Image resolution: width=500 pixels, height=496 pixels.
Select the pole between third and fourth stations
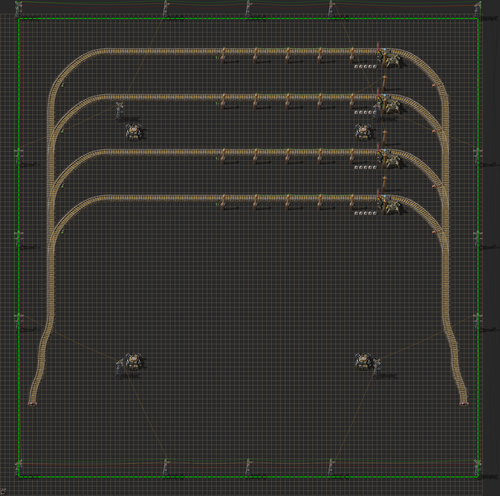[x=384, y=183]
